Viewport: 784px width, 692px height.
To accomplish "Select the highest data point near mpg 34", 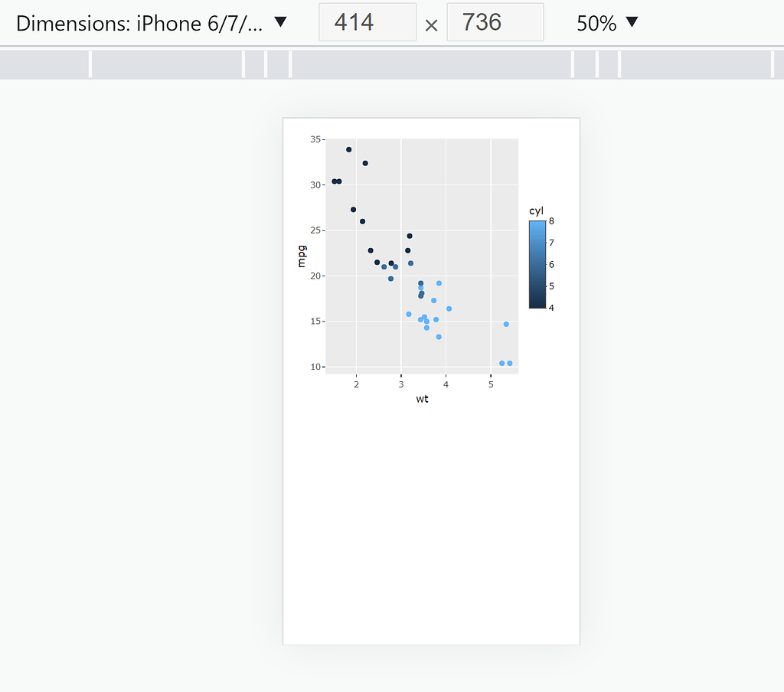I will 349,150.
